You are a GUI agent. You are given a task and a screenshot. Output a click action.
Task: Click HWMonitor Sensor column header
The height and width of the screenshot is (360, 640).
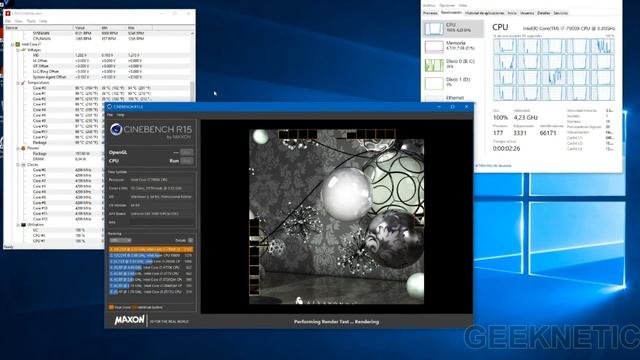point(39,28)
